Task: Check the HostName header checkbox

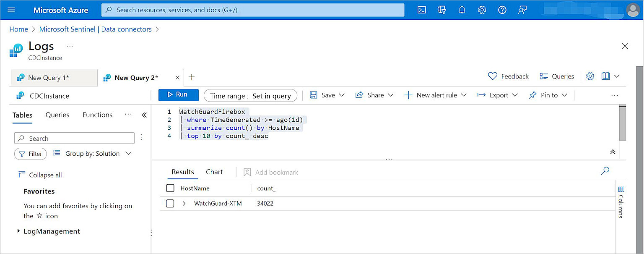Action: coord(170,188)
